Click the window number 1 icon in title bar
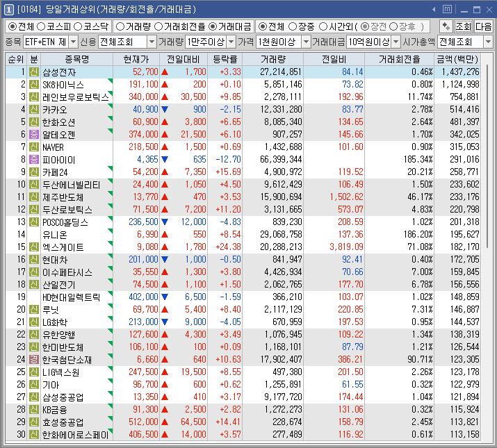 click(x=8, y=10)
